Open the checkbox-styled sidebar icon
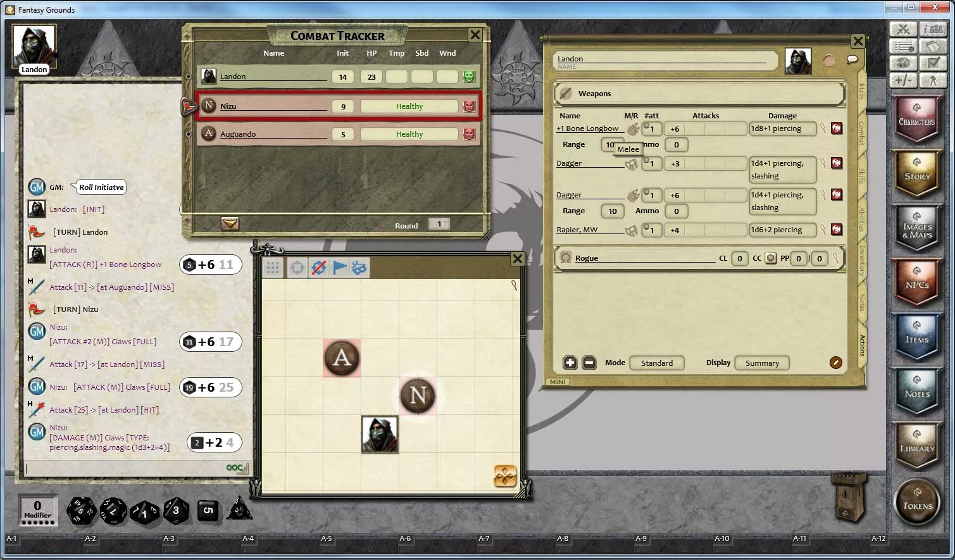 pos(933,63)
